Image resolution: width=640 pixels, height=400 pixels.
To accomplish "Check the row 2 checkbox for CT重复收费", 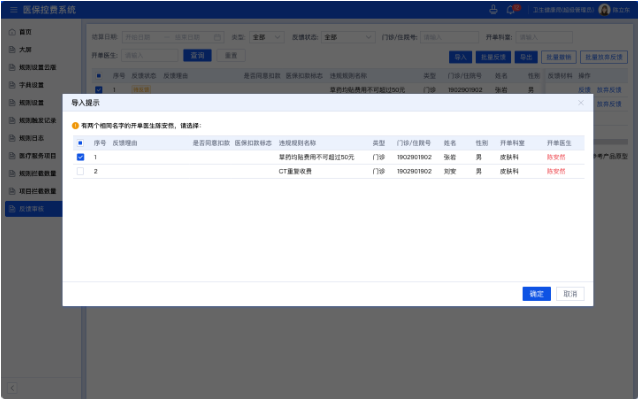I will pos(80,172).
